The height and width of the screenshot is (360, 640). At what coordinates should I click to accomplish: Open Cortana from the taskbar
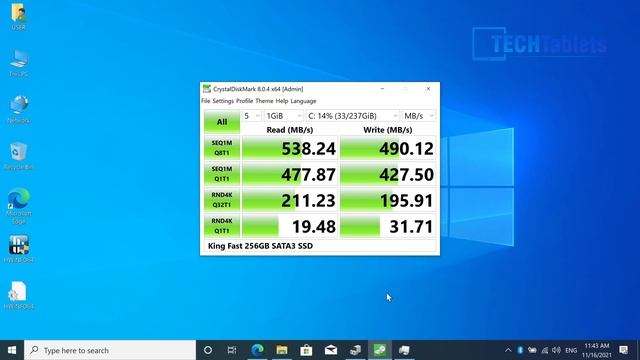pyautogui.click(x=208, y=350)
